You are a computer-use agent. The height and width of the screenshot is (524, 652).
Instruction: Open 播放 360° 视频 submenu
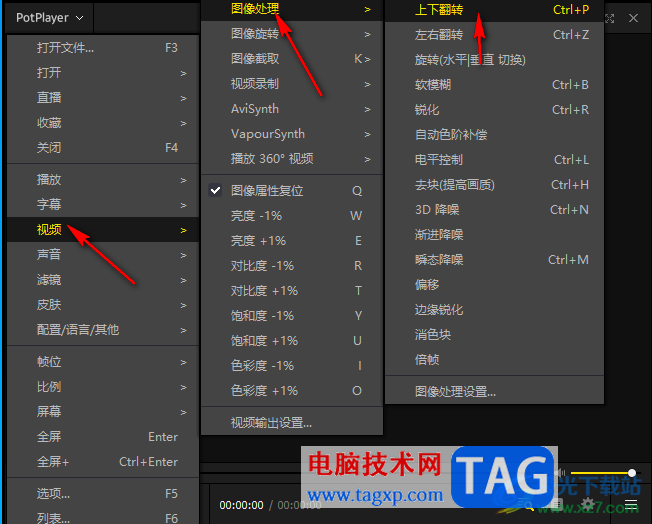292,159
